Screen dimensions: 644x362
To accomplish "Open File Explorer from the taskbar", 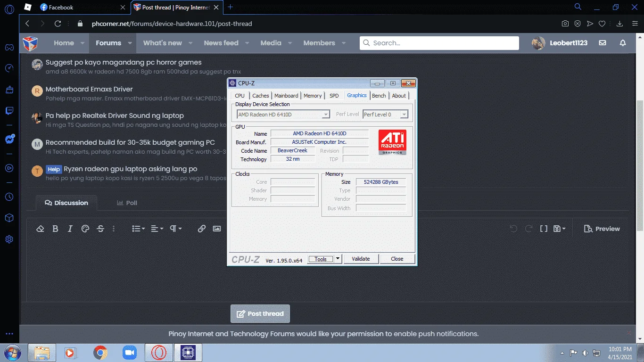I will point(42,353).
